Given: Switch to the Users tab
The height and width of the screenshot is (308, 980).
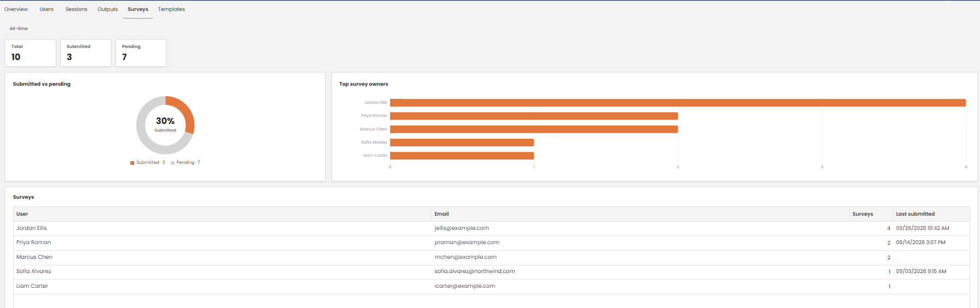Looking at the screenshot, I should pos(46,9).
